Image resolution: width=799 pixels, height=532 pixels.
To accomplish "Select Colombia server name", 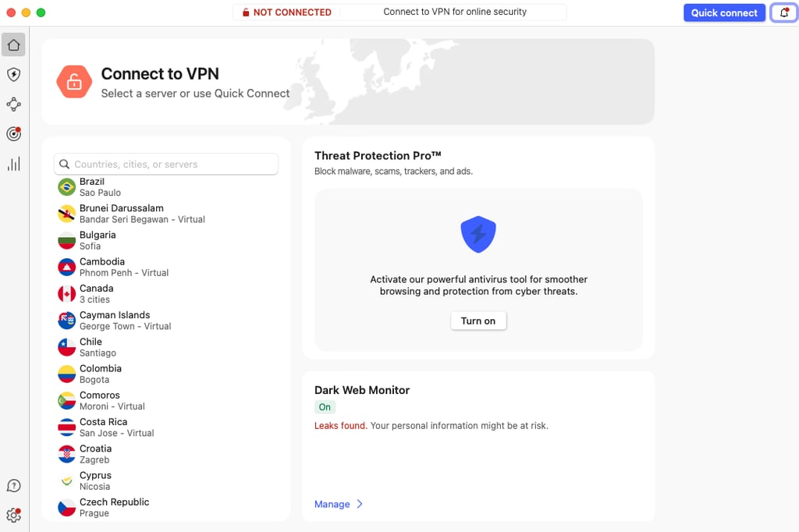I will pyautogui.click(x=101, y=368).
